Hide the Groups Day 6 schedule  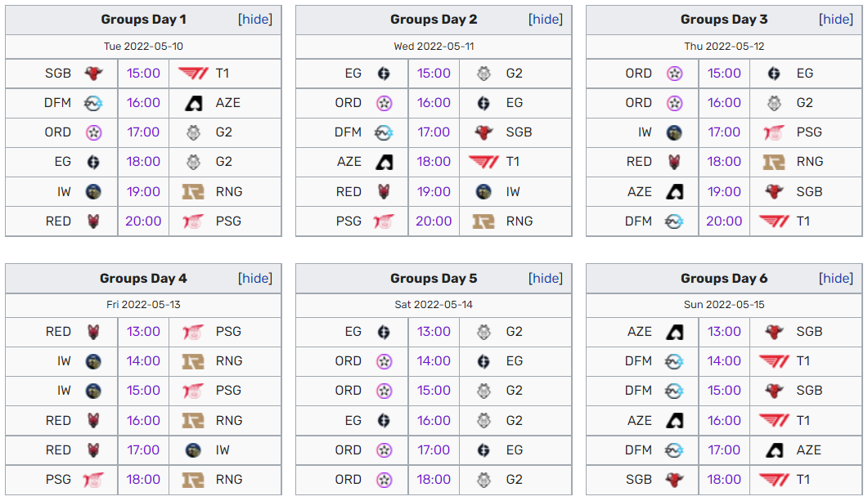tap(836, 279)
